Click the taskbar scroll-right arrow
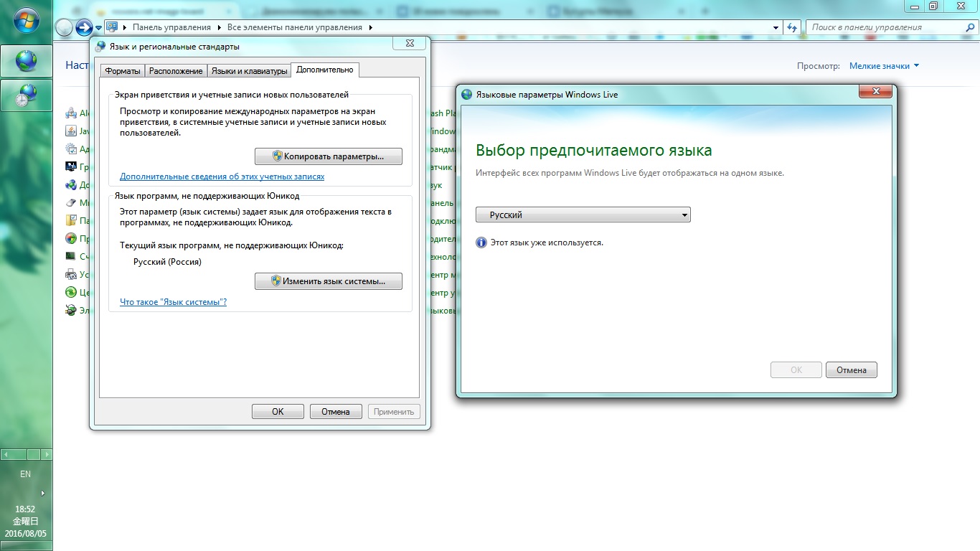The height and width of the screenshot is (551, 980). tap(46, 454)
